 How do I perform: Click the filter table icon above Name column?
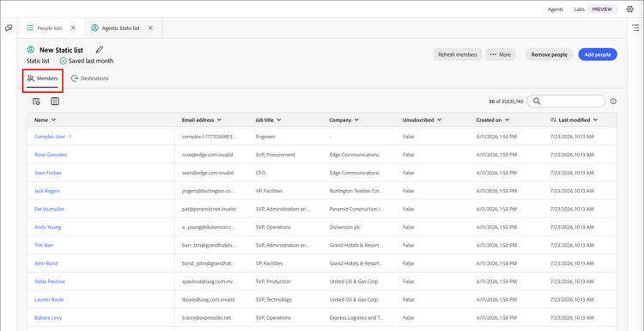point(36,101)
